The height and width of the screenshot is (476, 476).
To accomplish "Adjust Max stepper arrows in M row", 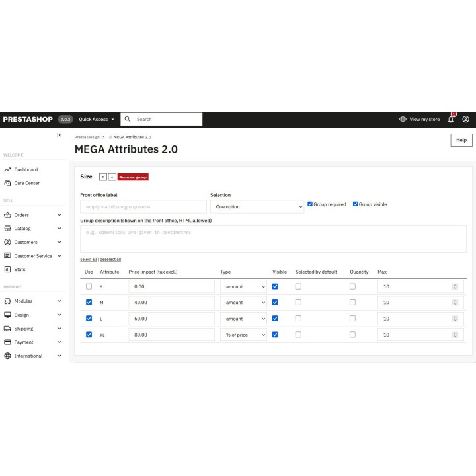I will tap(455, 303).
